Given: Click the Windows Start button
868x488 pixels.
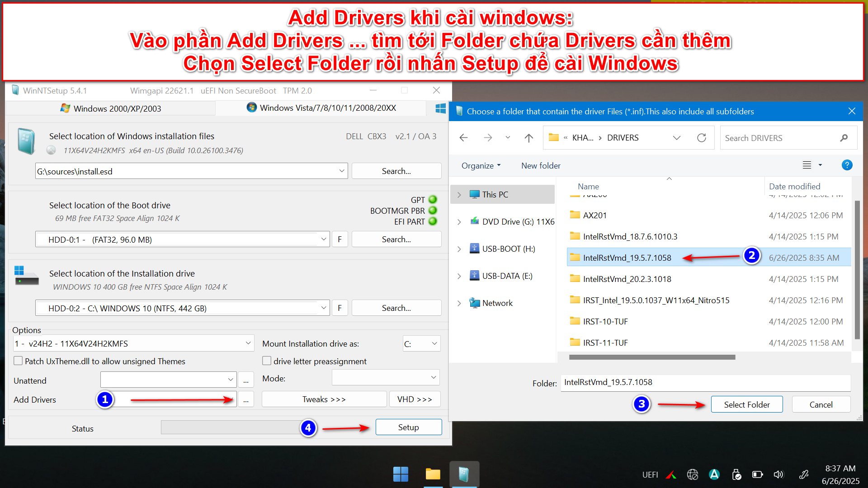Looking at the screenshot, I should pyautogui.click(x=401, y=474).
